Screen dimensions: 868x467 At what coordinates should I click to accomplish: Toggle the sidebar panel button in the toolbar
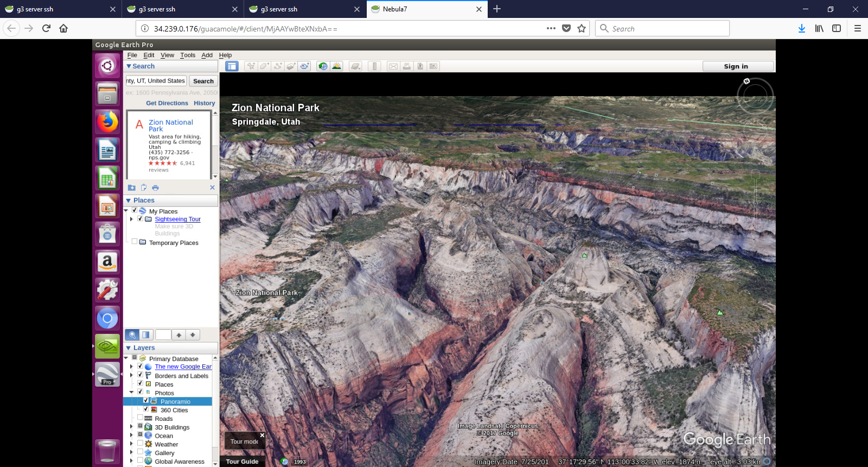pos(232,66)
